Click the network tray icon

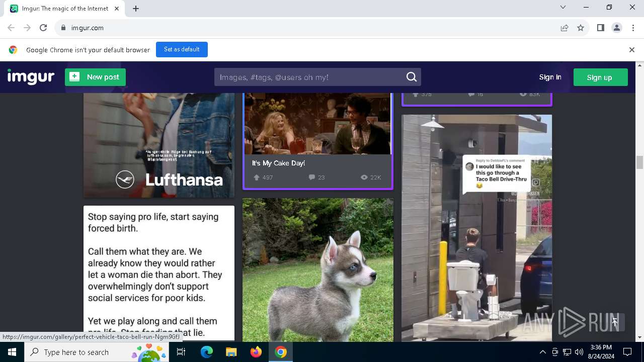tap(567, 352)
